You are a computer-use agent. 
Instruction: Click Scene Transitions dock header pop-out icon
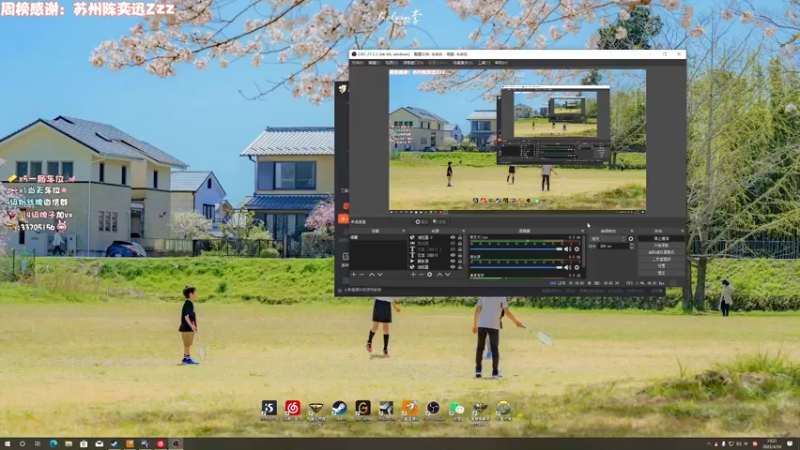pyautogui.click(x=632, y=231)
